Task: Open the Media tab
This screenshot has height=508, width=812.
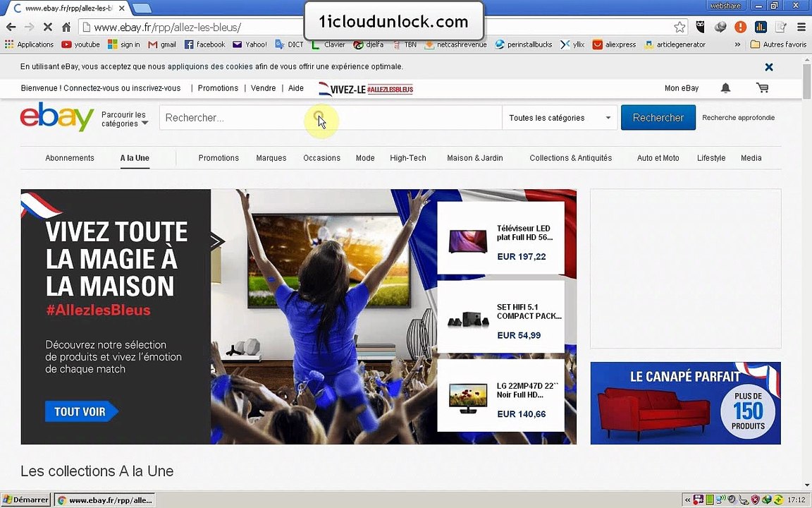Action: 751,158
